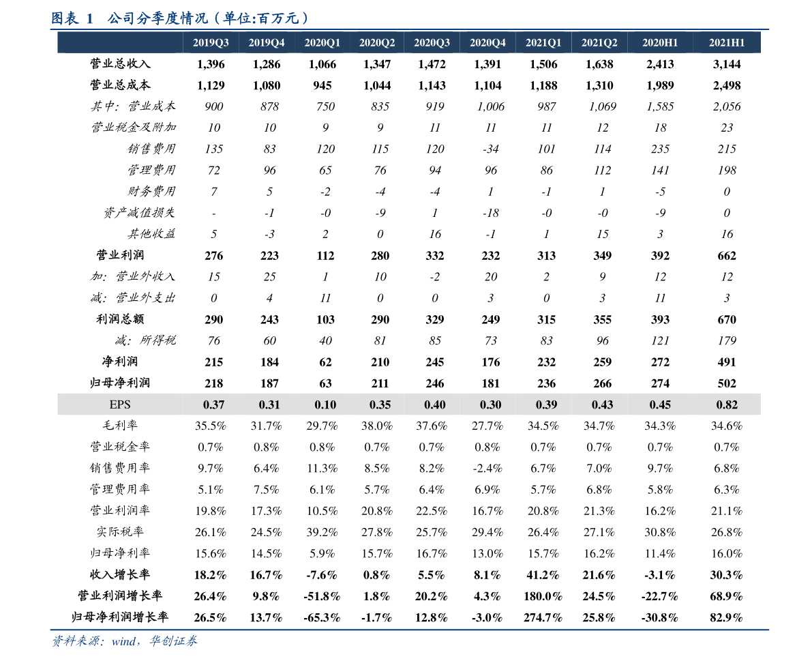This screenshot has height=661, width=812.
Task: Click the source note 资料来源 wind 华创证券
Action: (125, 641)
